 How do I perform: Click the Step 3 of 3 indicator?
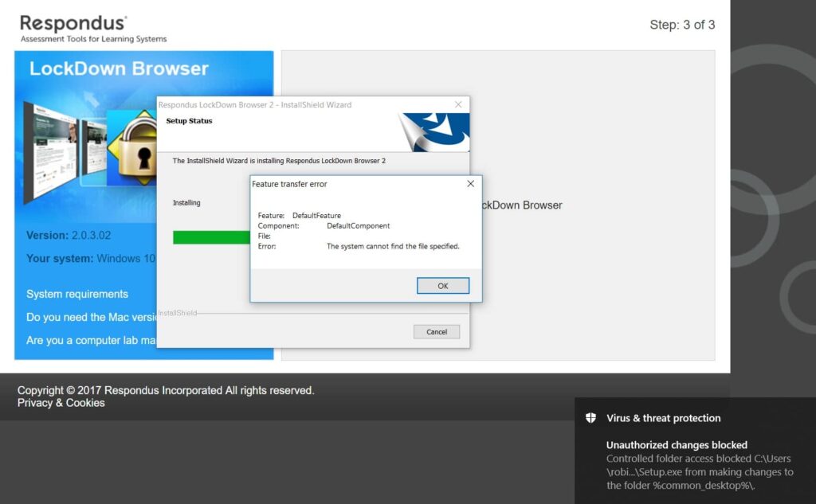click(682, 25)
